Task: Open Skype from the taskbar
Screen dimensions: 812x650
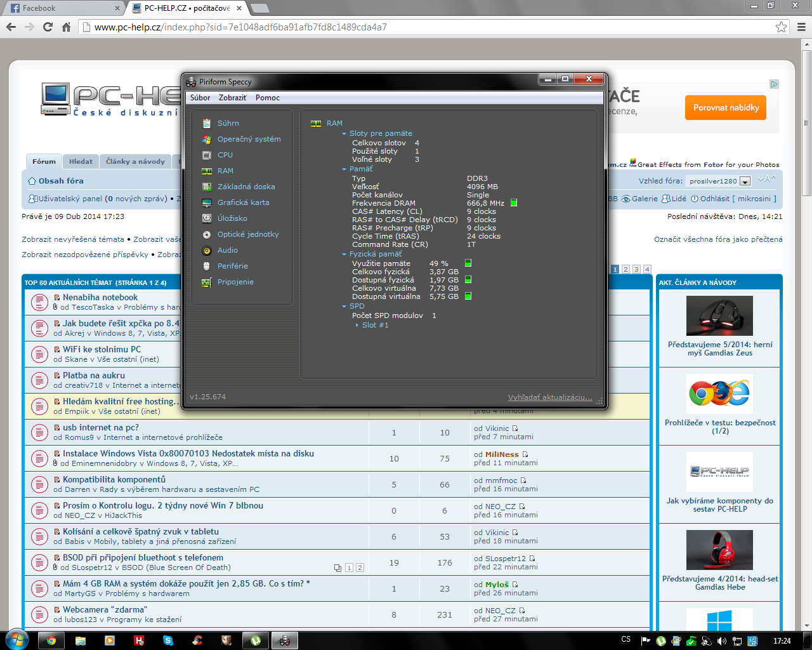Action: [x=168, y=640]
